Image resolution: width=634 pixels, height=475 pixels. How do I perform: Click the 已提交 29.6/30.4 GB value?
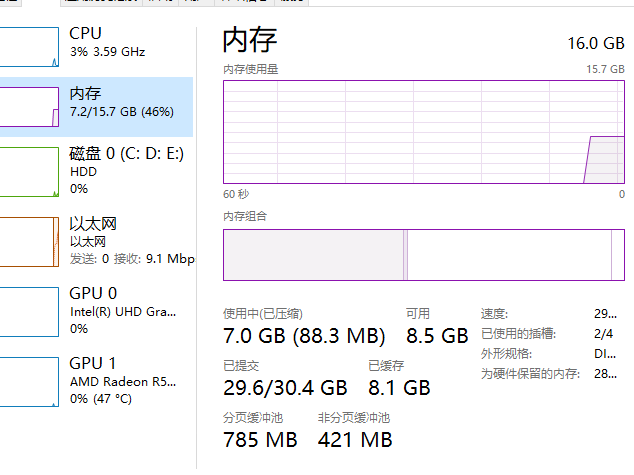(x=285, y=387)
